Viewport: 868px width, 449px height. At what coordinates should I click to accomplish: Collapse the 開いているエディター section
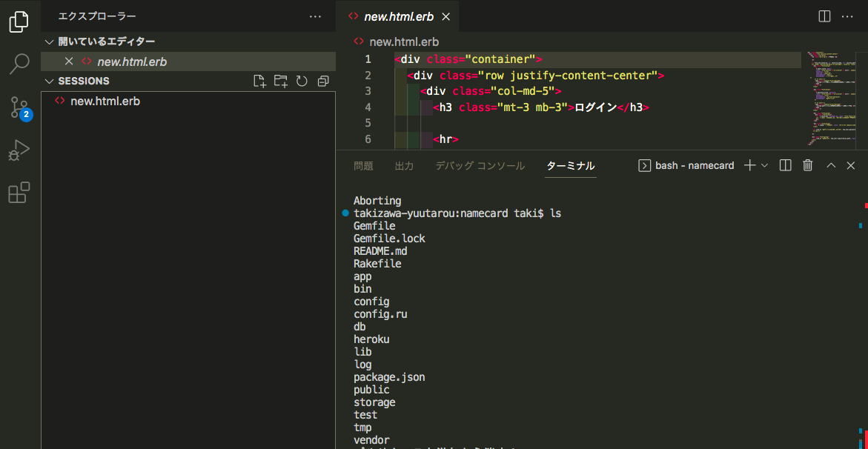[x=50, y=42]
